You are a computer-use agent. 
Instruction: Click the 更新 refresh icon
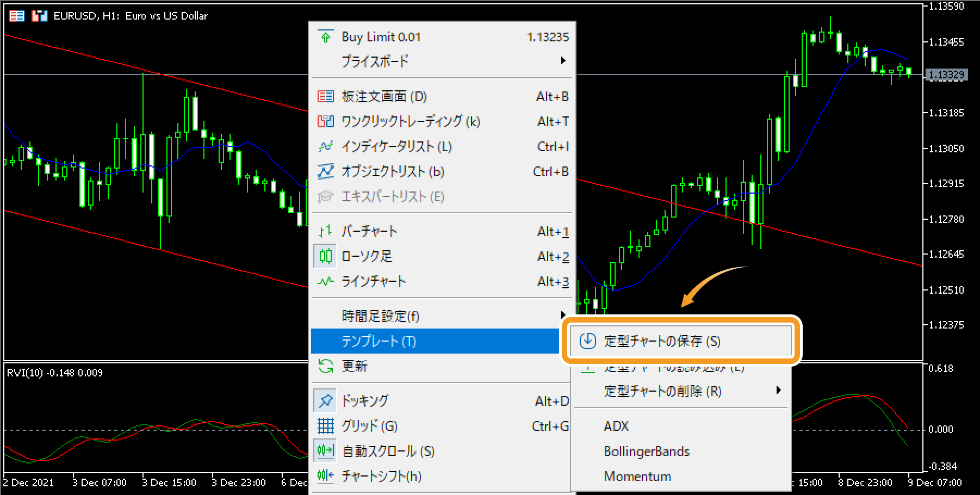pos(326,366)
